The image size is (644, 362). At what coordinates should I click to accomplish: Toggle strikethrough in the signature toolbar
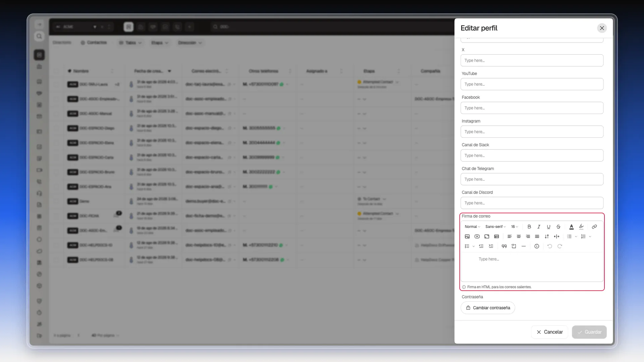558,227
